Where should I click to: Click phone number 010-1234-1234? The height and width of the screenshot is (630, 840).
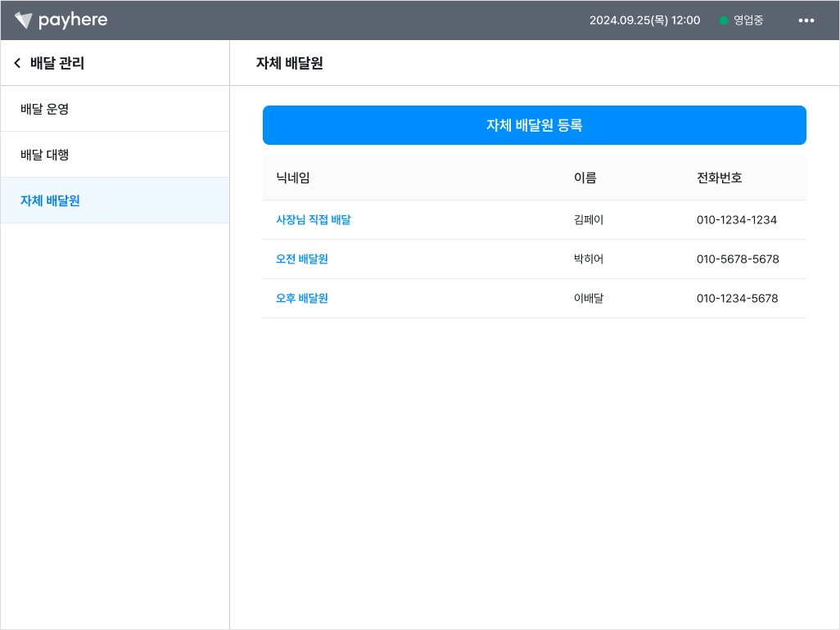pos(737,219)
